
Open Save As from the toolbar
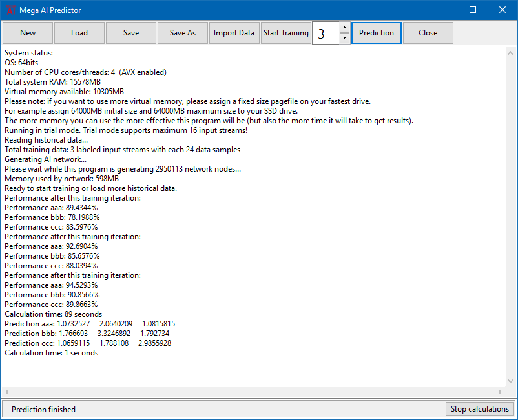point(183,33)
